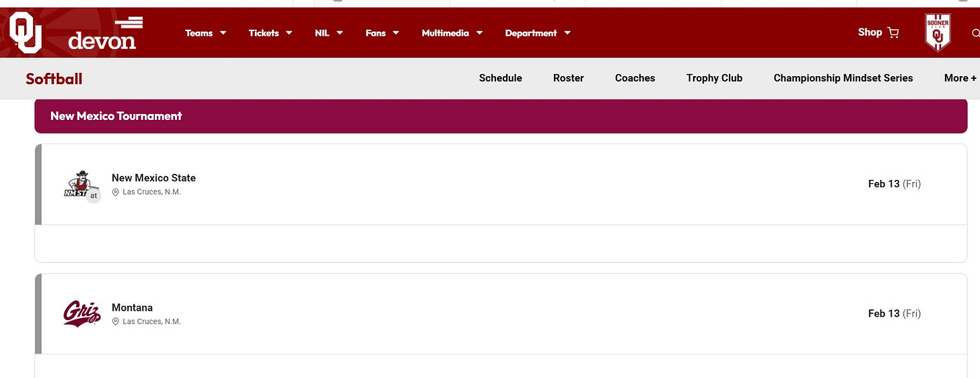
Task: Open the New Mexico State opponent link
Action: click(153, 178)
